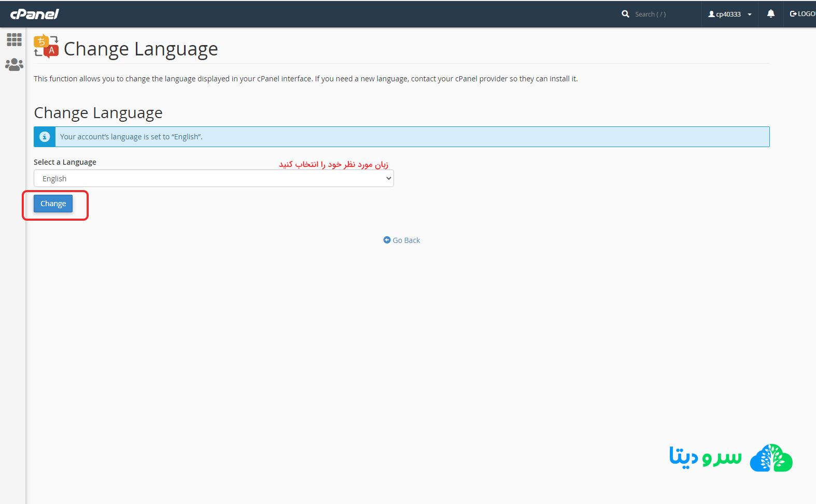
Task: Click the account language set to English message
Action: click(131, 137)
